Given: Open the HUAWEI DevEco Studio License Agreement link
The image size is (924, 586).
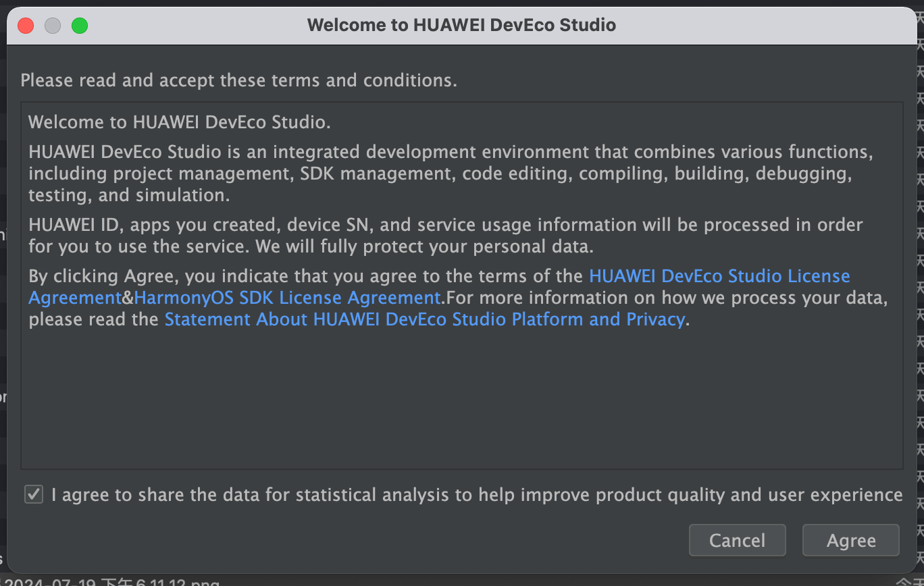Looking at the screenshot, I should coord(719,276).
